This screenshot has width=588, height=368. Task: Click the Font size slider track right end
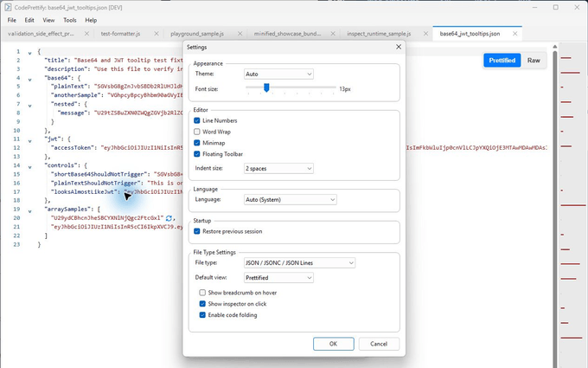click(x=335, y=87)
